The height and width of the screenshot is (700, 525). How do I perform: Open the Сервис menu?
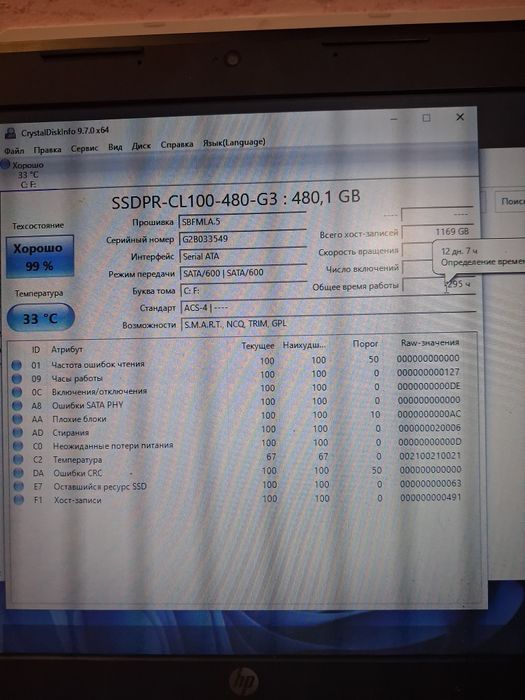coord(84,148)
